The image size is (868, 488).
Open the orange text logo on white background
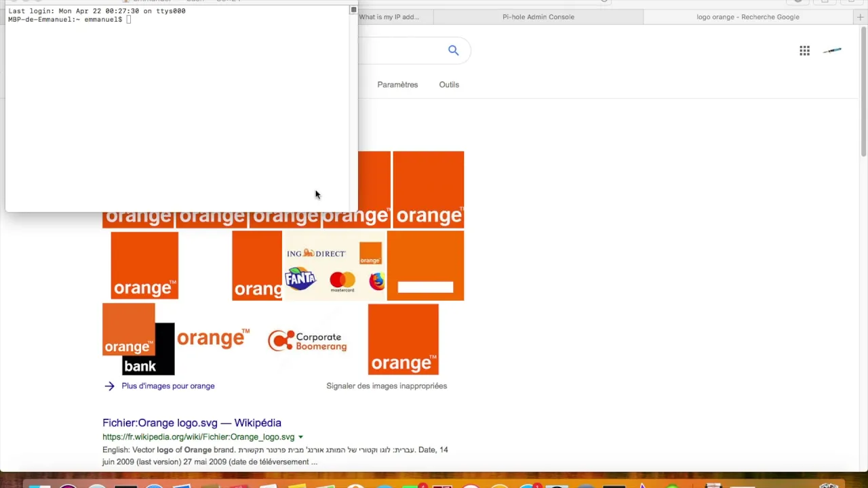point(213,338)
